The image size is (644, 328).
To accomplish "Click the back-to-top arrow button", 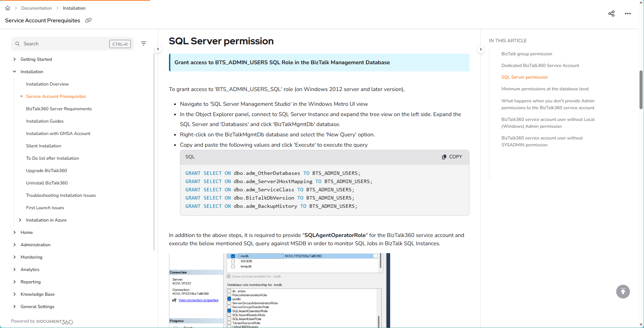I will [x=623, y=292].
